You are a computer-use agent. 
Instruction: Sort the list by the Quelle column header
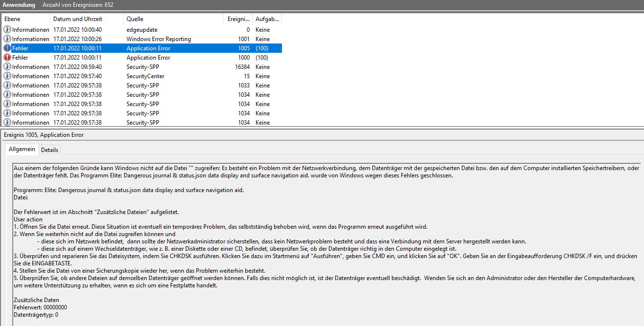[x=174, y=19]
